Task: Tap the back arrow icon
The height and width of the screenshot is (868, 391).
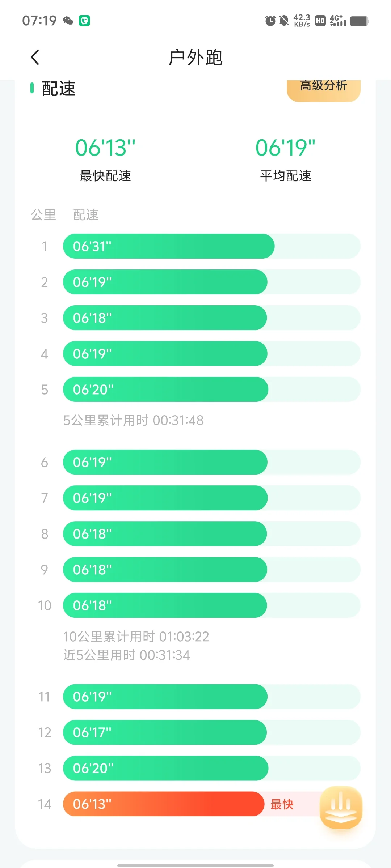Action: pyautogui.click(x=35, y=57)
